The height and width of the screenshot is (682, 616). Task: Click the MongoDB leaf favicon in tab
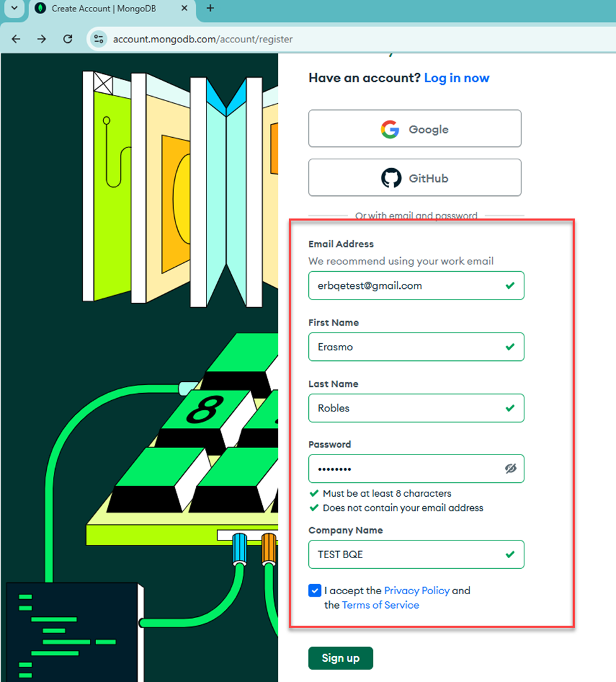[40, 8]
